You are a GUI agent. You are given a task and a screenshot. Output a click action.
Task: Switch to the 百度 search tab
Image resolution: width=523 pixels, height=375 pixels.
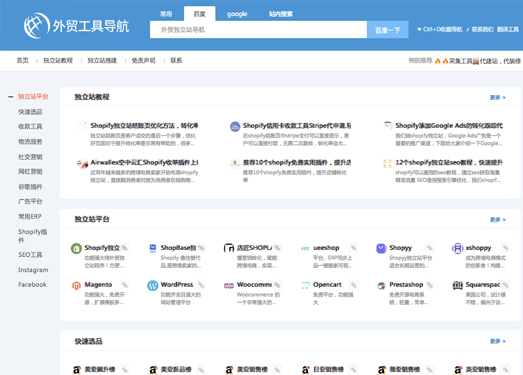click(x=199, y=14)
